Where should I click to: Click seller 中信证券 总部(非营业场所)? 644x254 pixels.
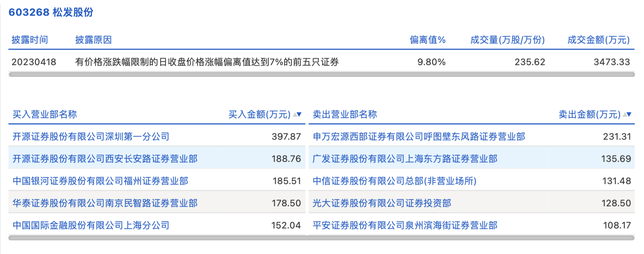tap(394, 181)
